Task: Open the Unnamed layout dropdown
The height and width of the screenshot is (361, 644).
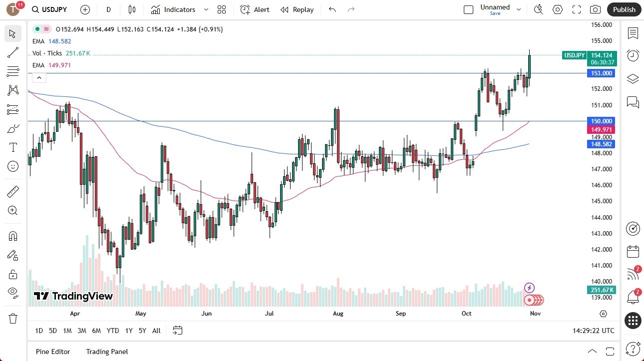Action: coord(519,9)
